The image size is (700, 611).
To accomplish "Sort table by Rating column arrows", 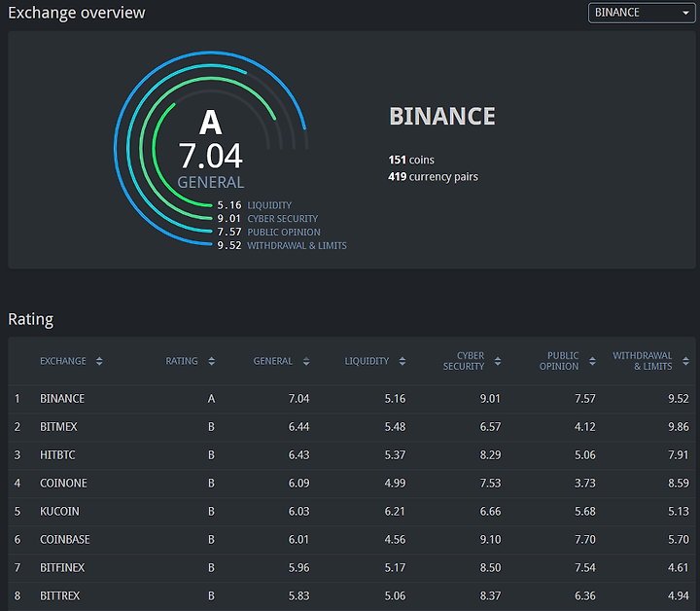I will [212, 361].
